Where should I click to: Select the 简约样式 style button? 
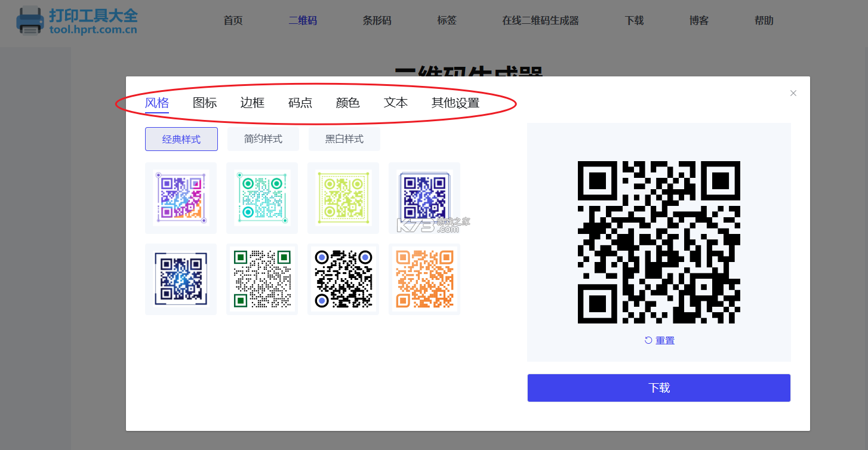click(263, 139)
